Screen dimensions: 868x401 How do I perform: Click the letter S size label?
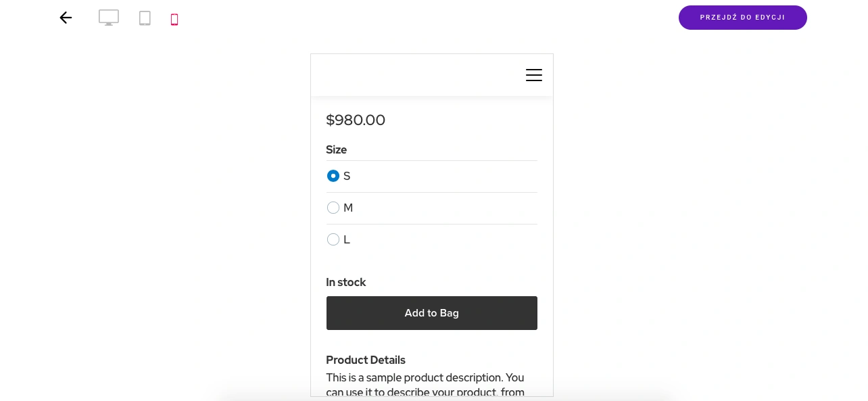(x=347, y=176)
